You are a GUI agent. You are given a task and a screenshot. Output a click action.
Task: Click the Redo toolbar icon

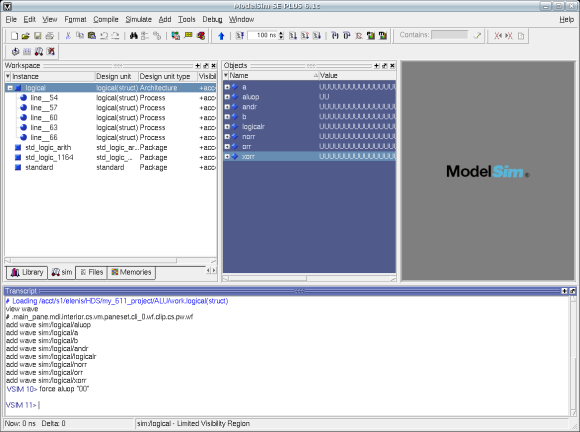pos(115,36)
